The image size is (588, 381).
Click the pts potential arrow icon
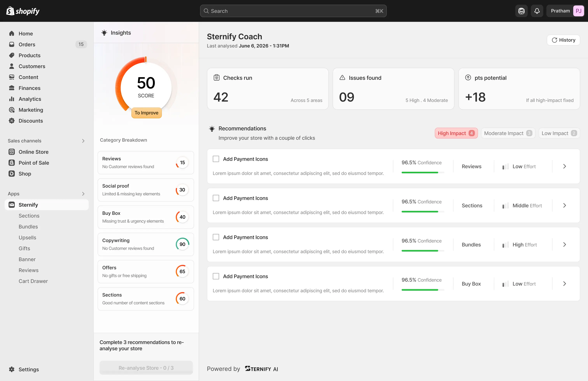(468, 78)
